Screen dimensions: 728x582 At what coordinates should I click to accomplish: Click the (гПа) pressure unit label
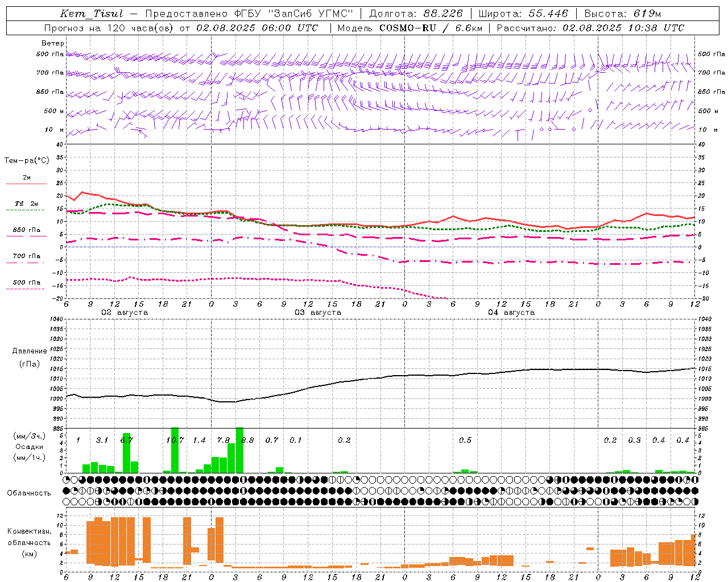30,364
